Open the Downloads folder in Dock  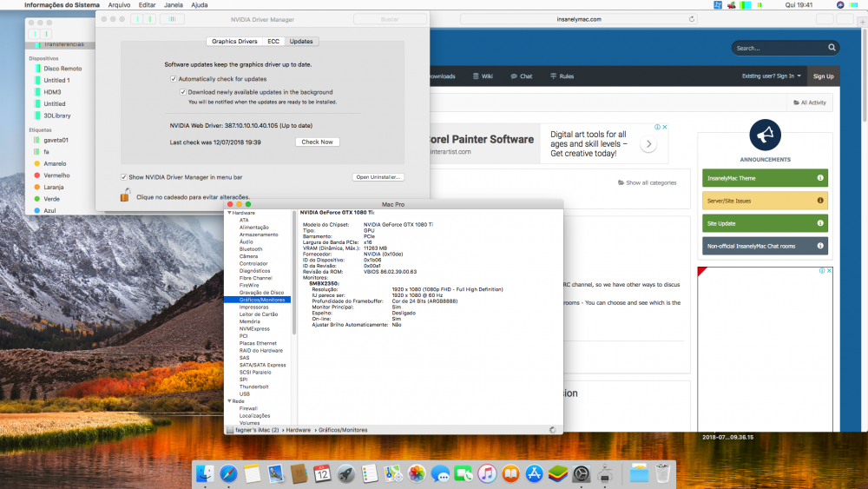click(x=639, y=474)
